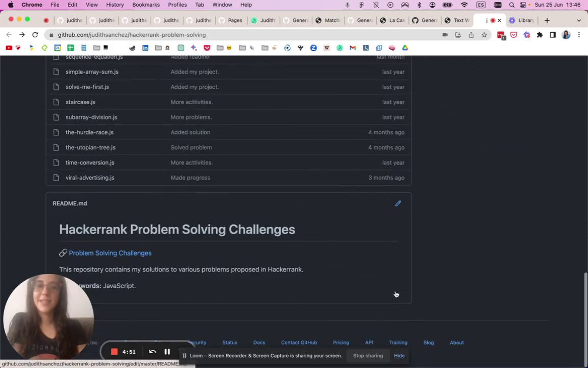This screenshot has width=588, height=368.
Task: Open Chrome side panel icon
Action: pyautogui.click(x=553, y=35)
